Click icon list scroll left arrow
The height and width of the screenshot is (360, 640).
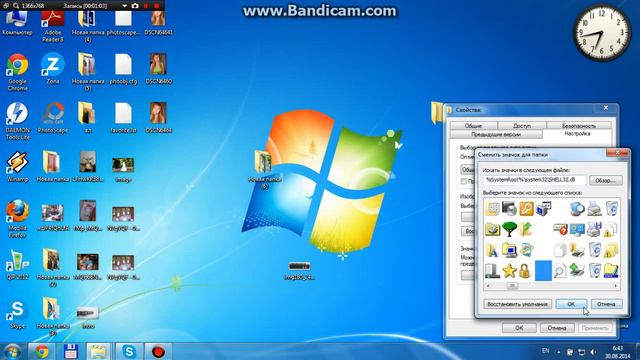click(488, 286)
